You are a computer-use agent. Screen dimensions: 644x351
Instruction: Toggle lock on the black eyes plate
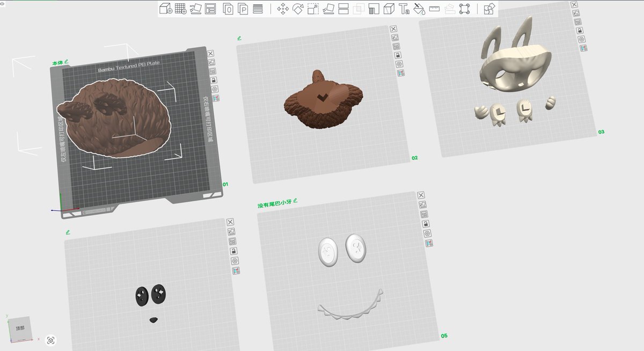pos(233,251)
